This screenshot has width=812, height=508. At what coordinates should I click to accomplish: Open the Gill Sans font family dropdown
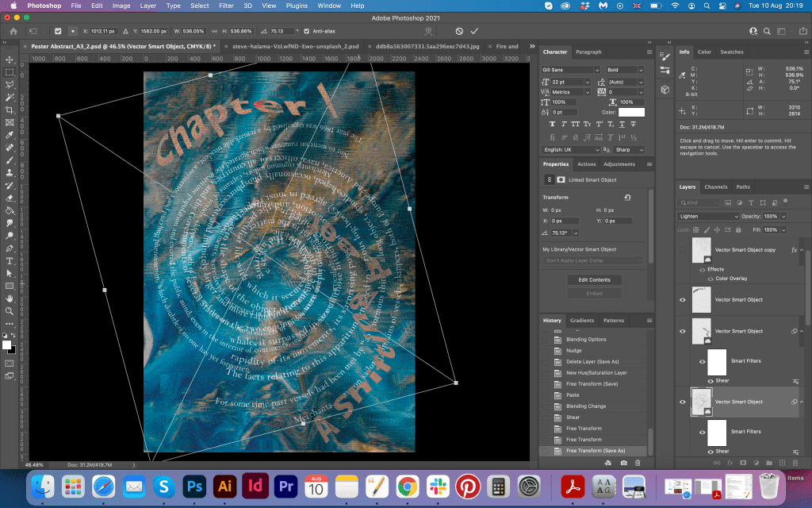(571, 70)
